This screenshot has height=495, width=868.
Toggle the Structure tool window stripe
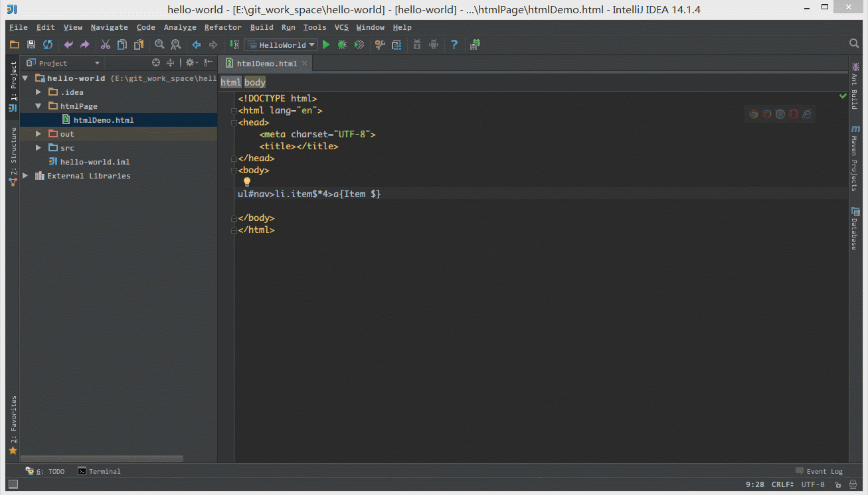point(13,154)
